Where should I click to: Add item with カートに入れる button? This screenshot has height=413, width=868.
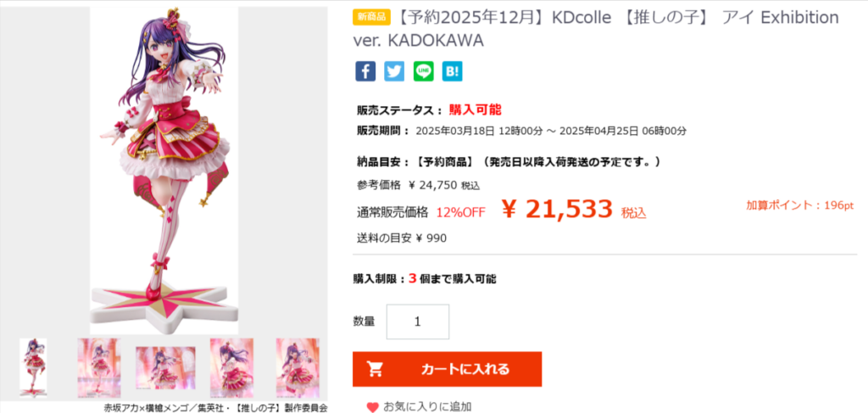pyautogui.click(x=448, y=369)
